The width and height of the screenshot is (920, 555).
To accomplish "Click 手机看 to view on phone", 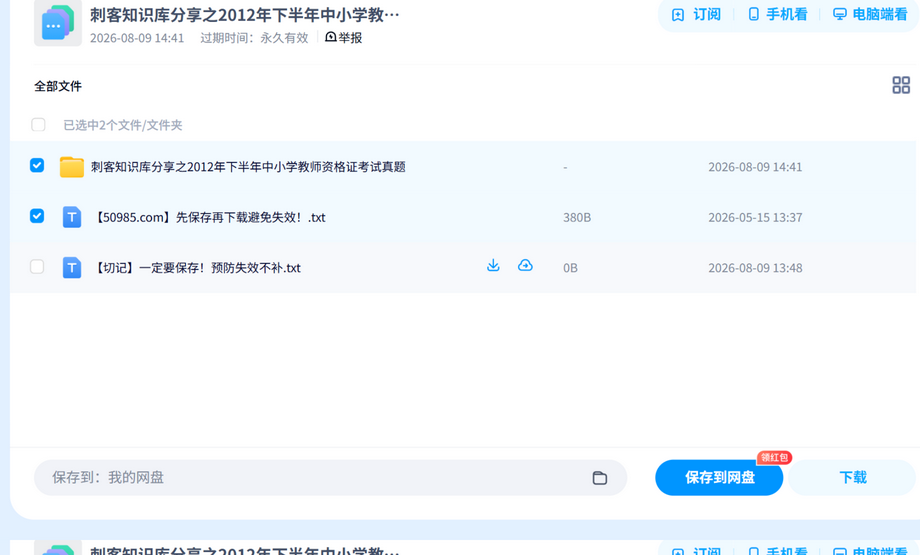I will [778, 15].
